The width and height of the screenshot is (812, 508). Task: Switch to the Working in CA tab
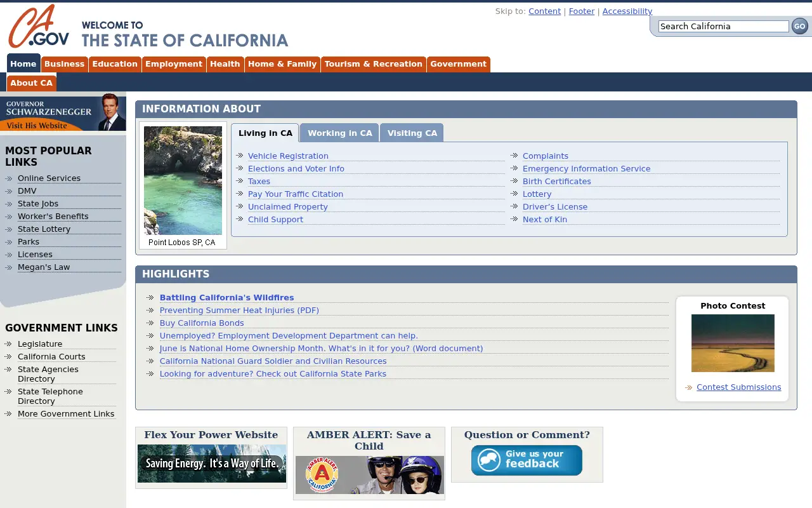(340, 133)
